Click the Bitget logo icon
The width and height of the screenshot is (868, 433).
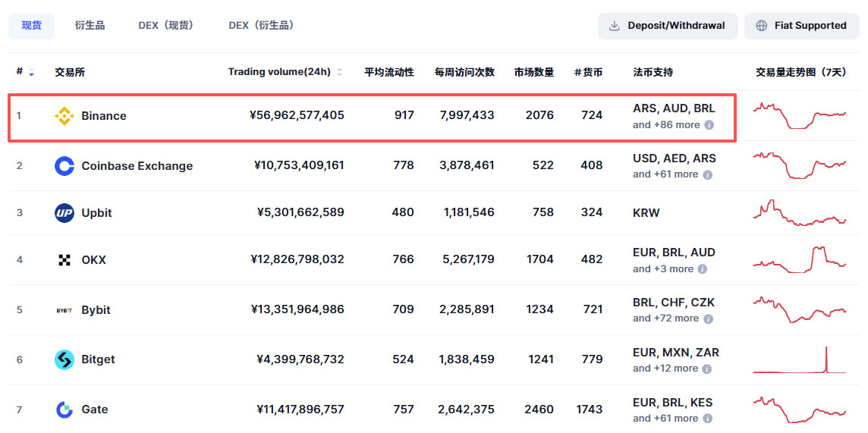(64, 359)
